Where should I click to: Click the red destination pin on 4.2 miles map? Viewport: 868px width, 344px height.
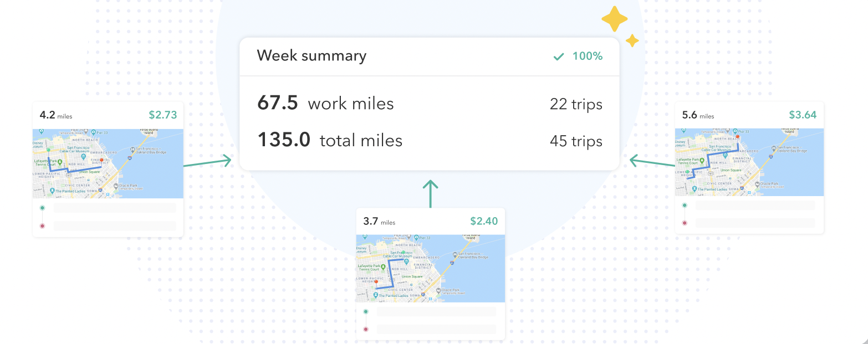click(101, 161)
